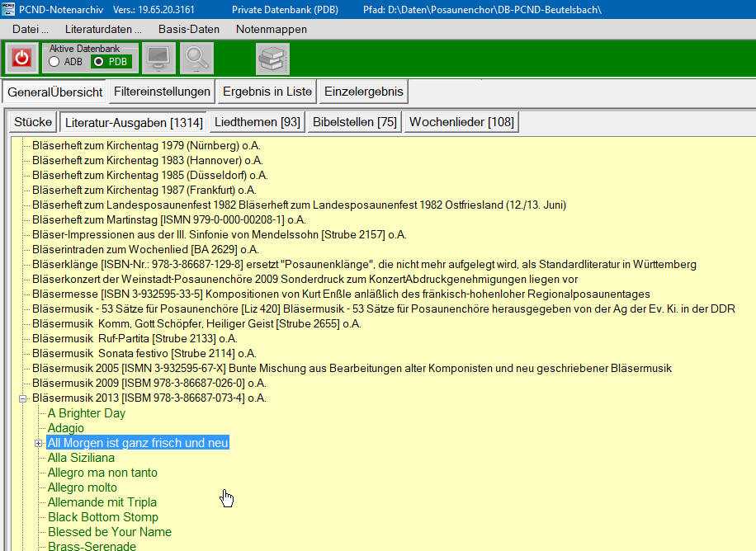Select Literatur-Ausgaben [1314] sub-tab

click(x=134, y=123)
